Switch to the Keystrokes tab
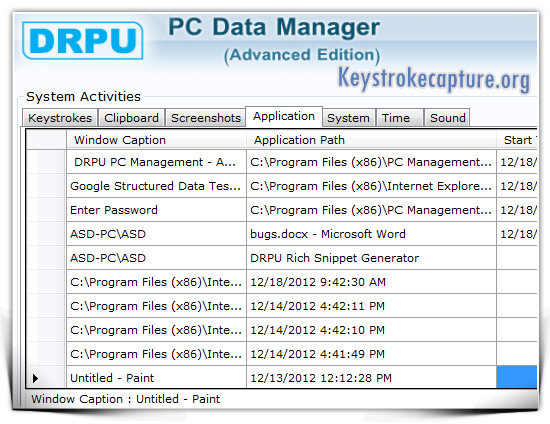Image resolution: width=550 pixels, height=424 pixels. 60,118
